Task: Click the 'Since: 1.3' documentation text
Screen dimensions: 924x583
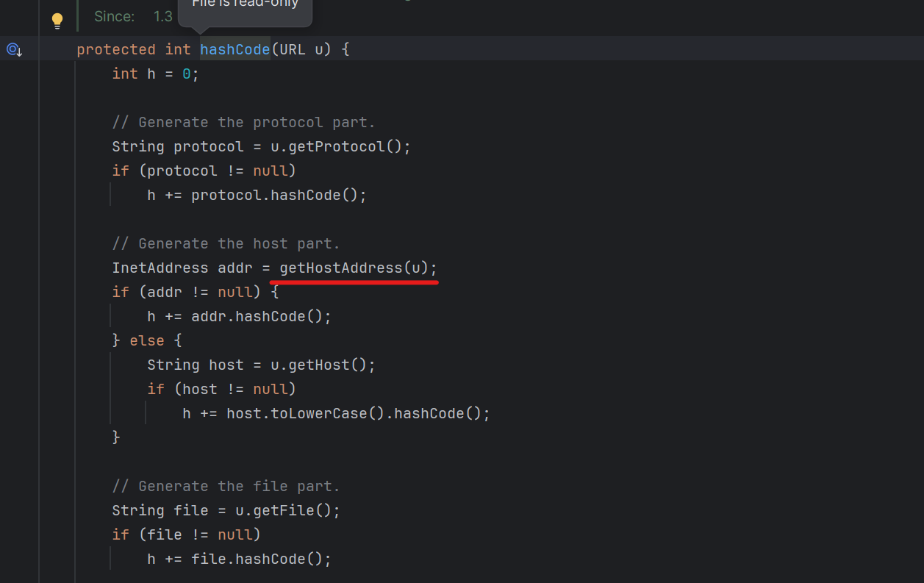Action: tap(133, 15)
